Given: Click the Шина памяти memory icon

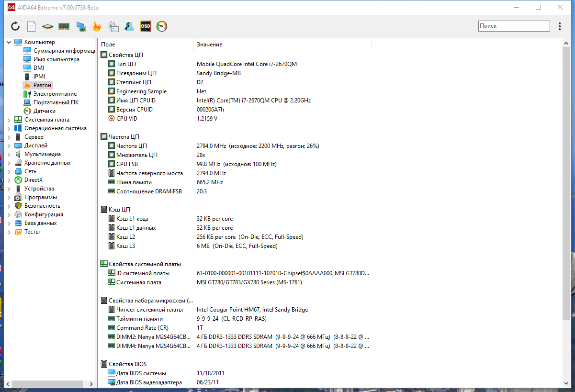Looking at the screenshot, I should [112, 182].
